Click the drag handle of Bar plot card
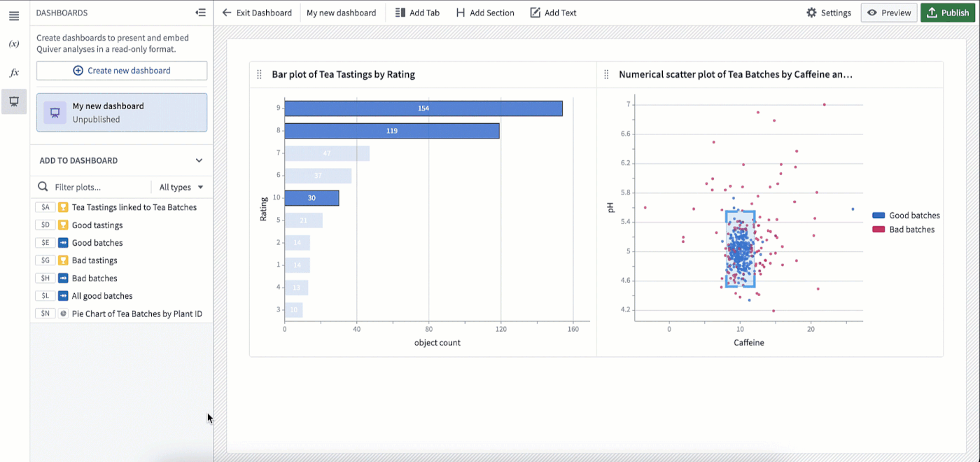The image size is (980, 462). (x=259, y=74)
